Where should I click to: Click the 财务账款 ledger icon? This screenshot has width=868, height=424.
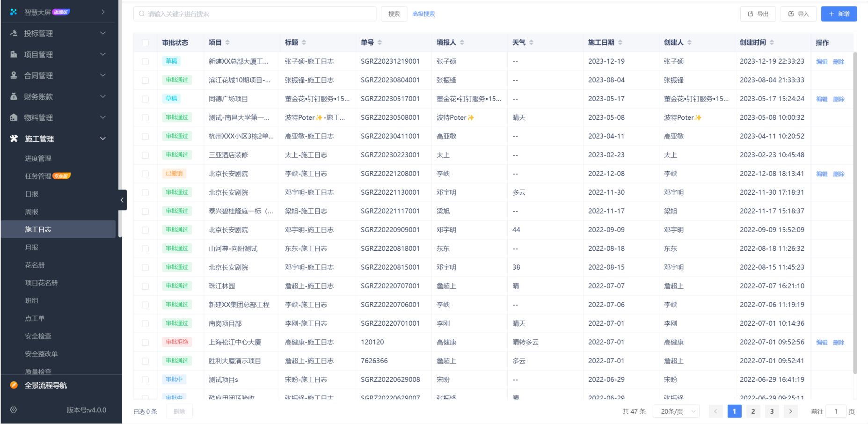tap(13, 96)
